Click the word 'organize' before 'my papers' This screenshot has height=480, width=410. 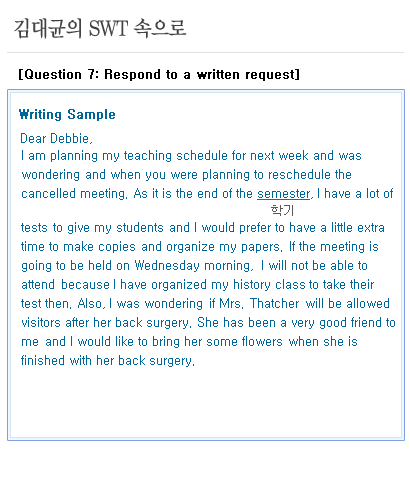click(x=190, y=247)
